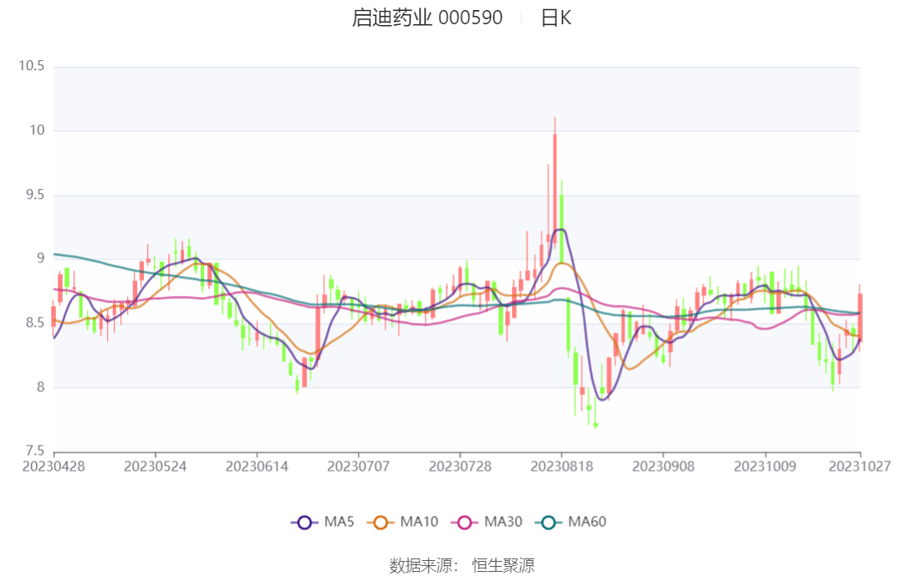Click the chart title 启迪药业 000590

(427, 18)
